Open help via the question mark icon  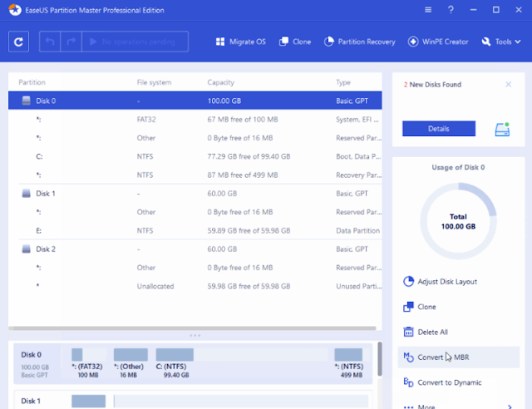[x=451, y=10]
